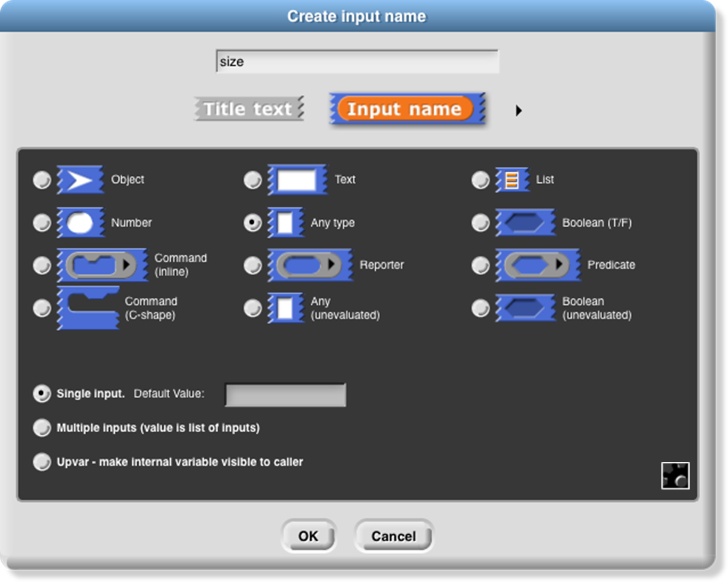The image size is (728, 582).
Task: Click the input name field containing size
Action: (x=357, y=62)
